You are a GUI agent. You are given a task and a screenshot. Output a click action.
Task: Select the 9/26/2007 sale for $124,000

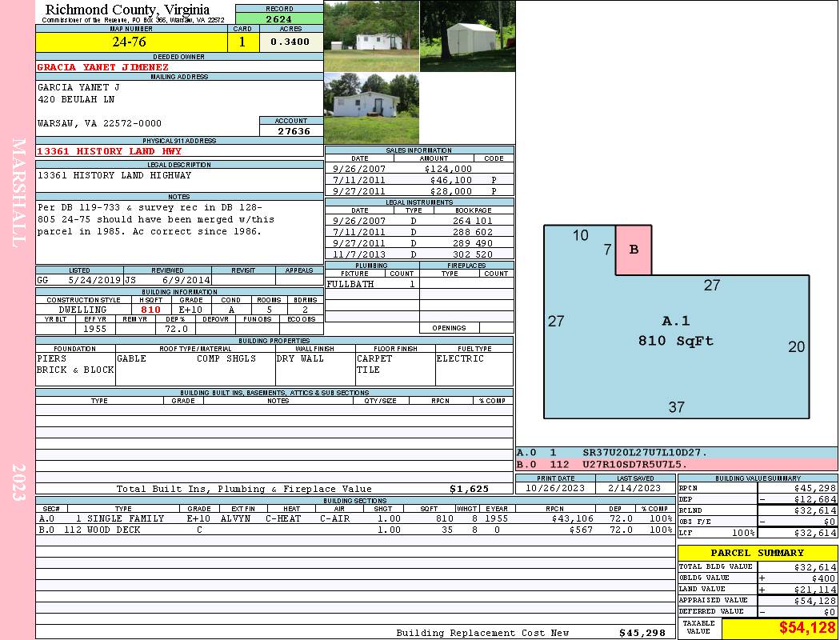click(x=419, y=169)
